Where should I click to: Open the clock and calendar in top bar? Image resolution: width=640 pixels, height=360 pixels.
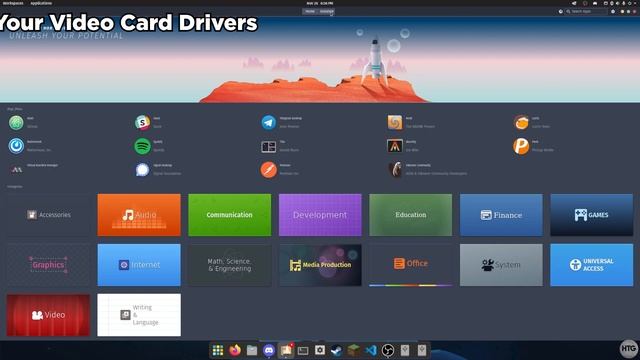click(x=320, y=3)
